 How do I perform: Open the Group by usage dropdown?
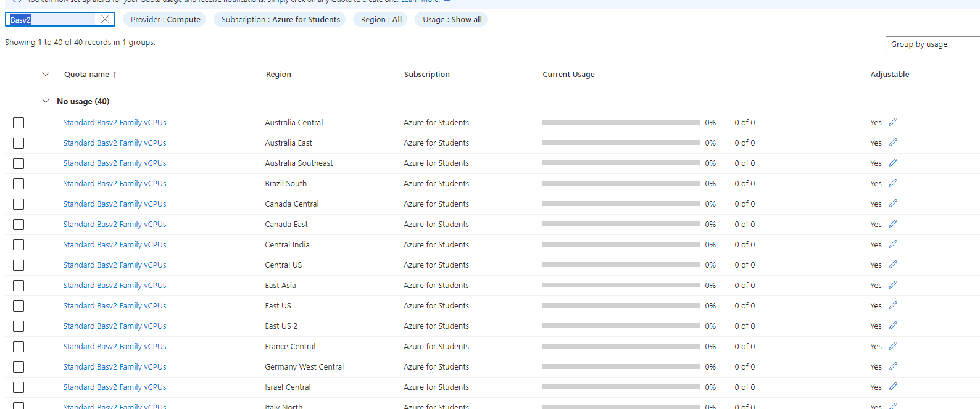pyautogui.click(x=932, y=44)
